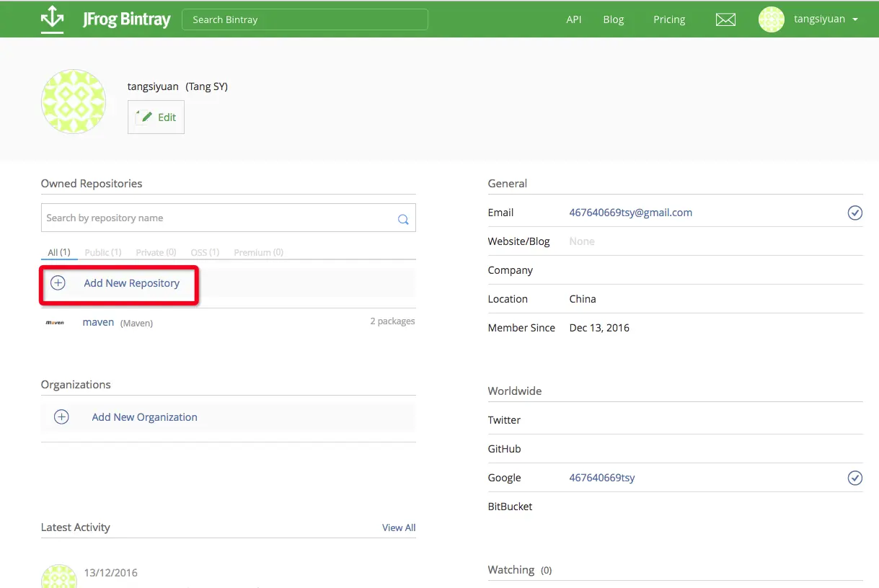
Task: Click the '13/12/2016' activity date
Action: point(110,573)
